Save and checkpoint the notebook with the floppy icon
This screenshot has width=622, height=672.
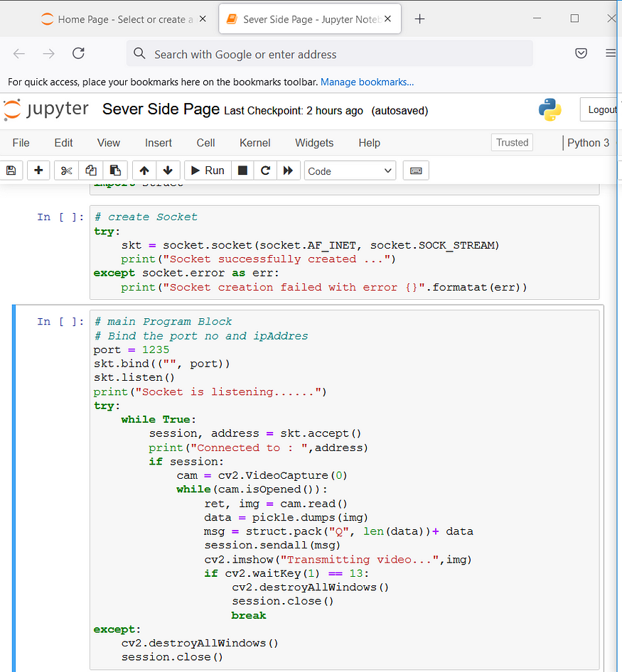point(11,170)
